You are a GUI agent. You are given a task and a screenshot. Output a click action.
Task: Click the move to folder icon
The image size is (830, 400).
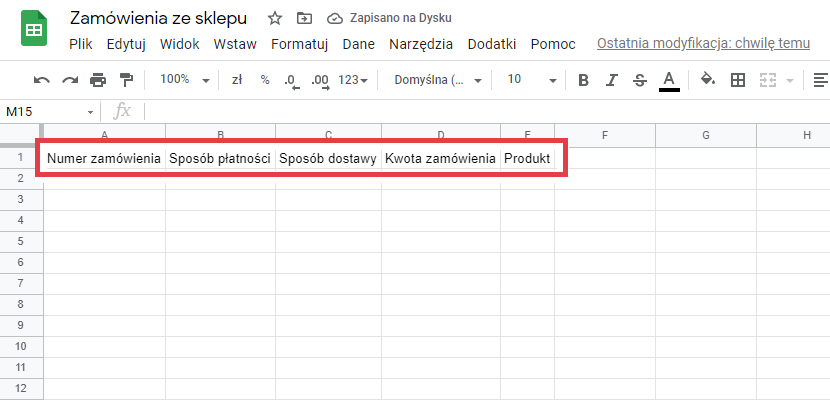pos(304,19)
